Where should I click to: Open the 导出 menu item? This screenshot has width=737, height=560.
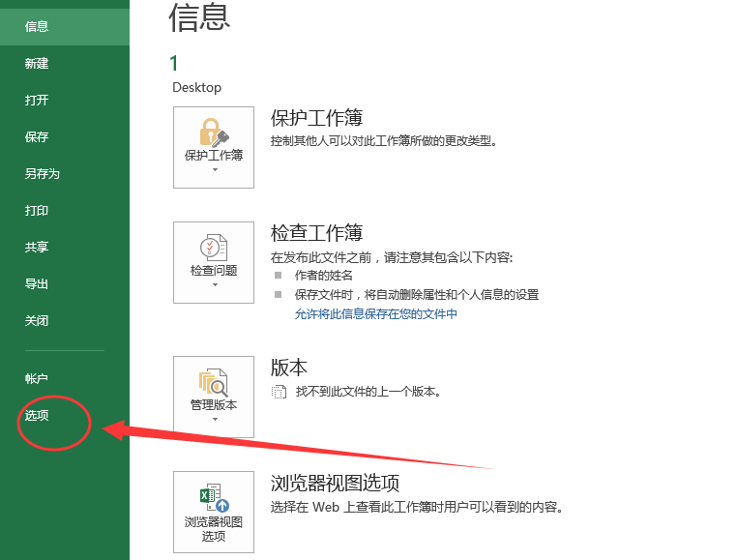pos(37,283)
